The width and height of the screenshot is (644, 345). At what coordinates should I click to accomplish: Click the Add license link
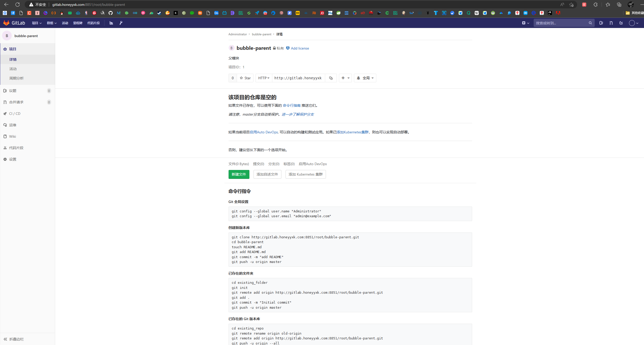click(x=297, y=48)
